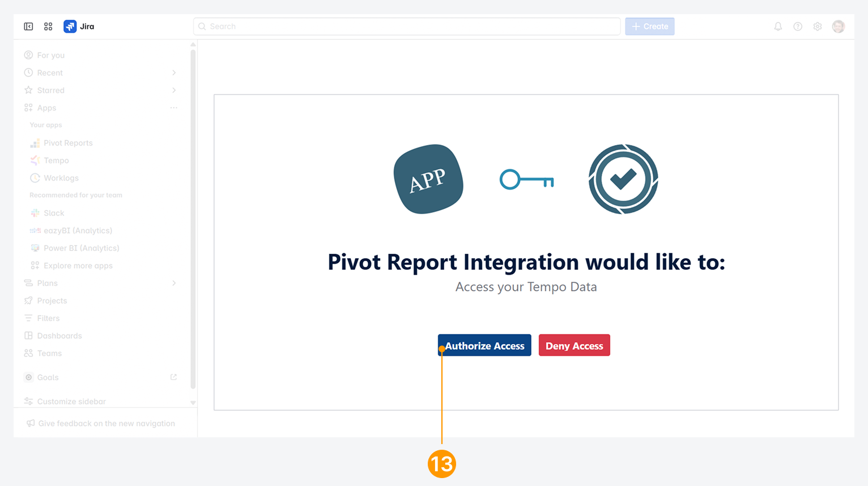Click the Create button

[x=650, y=27]
